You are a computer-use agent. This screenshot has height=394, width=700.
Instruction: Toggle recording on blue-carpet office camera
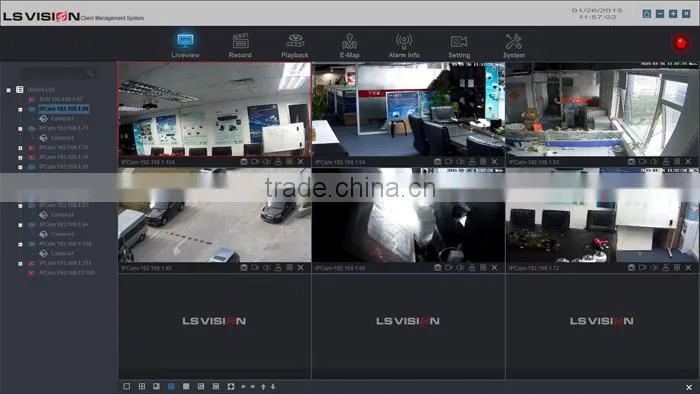tap(449, 162)
